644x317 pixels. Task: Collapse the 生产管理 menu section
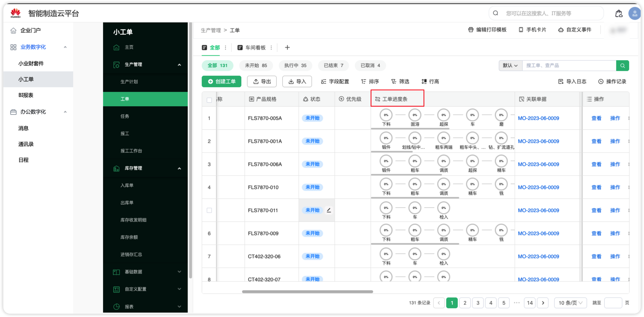click(179, 65)
